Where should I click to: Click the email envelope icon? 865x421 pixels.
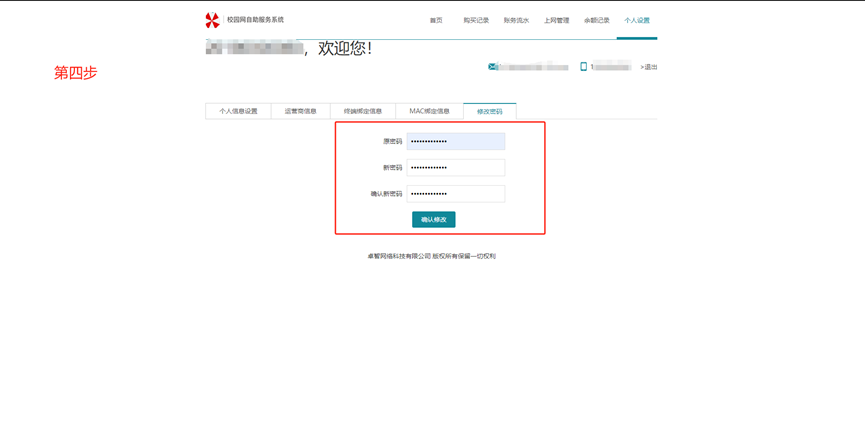click(492, 67)
